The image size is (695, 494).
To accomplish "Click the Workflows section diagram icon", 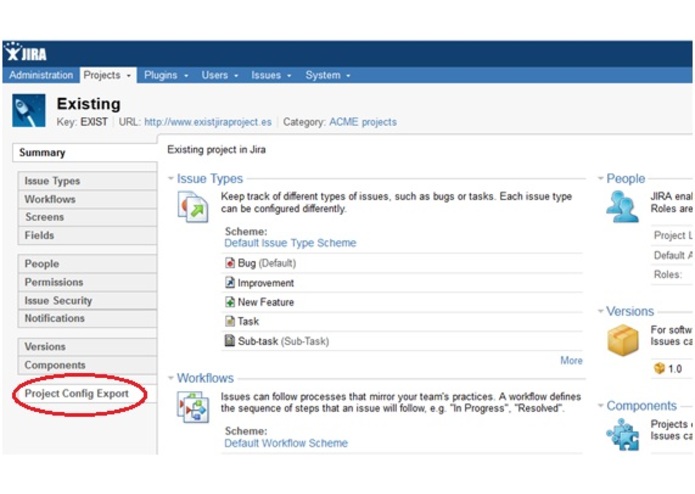I will (193, 407).
